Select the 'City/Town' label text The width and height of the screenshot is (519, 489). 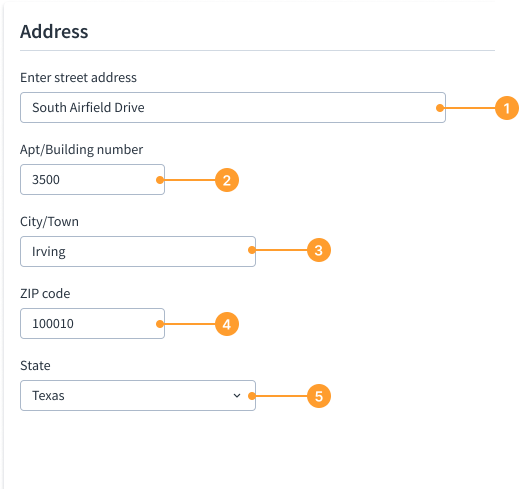pyautogui.click(x=49, y=222)
